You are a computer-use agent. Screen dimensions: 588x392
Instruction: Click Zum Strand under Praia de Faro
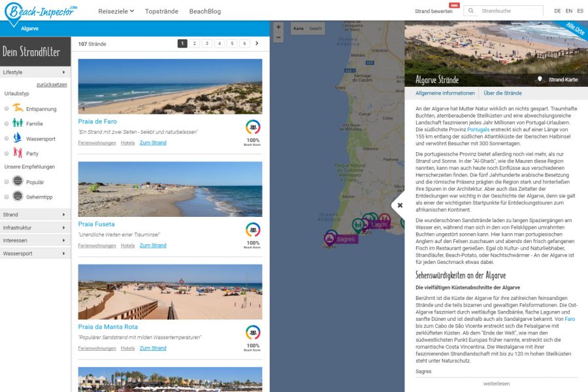(x=153, y=142)
